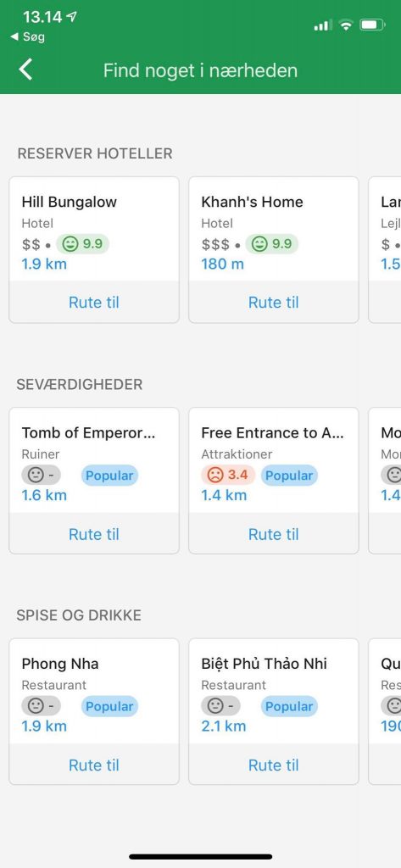Get route to Phong Nha restaurant
The height and width of the screenshot is (868, 401).
tap(94, 765)
